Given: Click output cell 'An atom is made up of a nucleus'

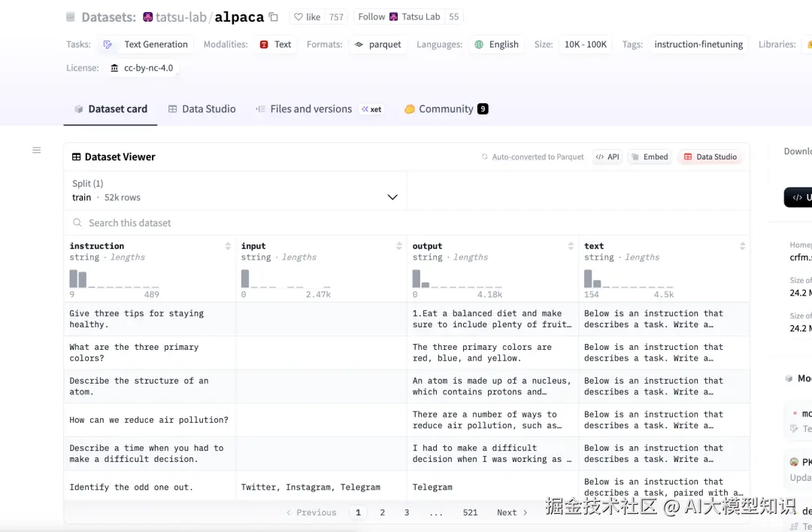Looking at the screenshot, I should click(492, 386).
